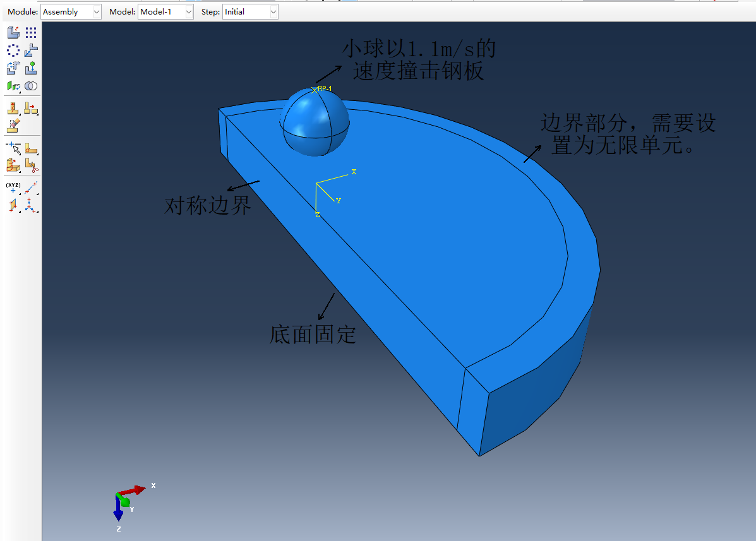Select the partition cell tool with red arrow
The image size is (756, 541).
tap(31, 109)
